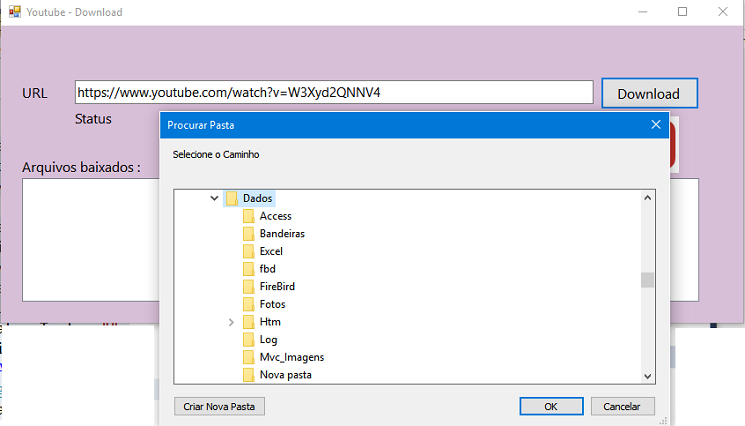Select the FireBird folder icon
This screenshot has width=745, height=426.
point(248,286)
